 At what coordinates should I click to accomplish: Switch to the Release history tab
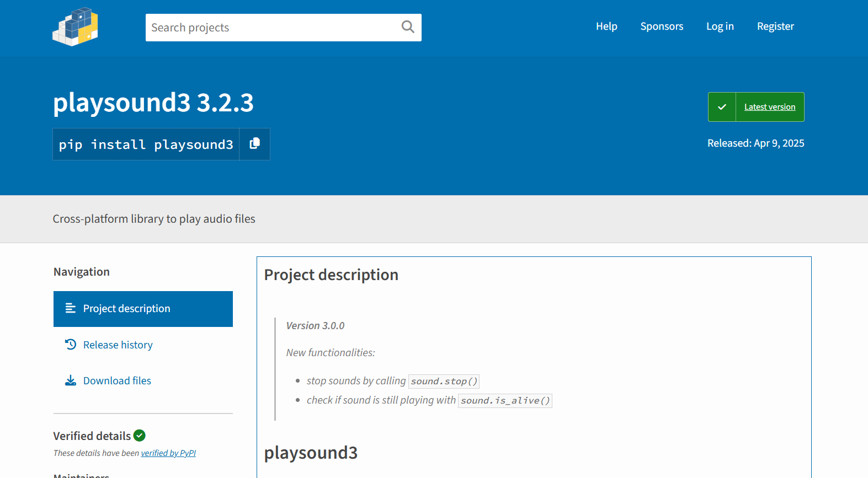[118, 345]
